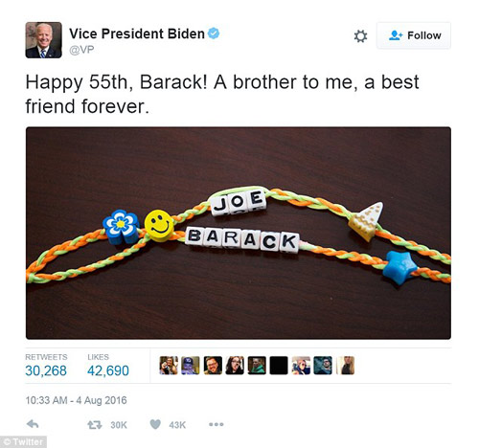Like the tweet with heart icon

click(x=155, y=424)
